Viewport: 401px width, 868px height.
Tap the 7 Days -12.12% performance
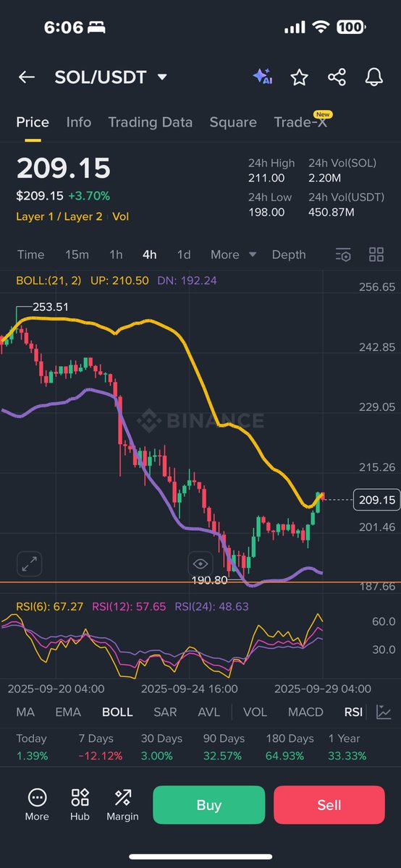click(101, 747)
